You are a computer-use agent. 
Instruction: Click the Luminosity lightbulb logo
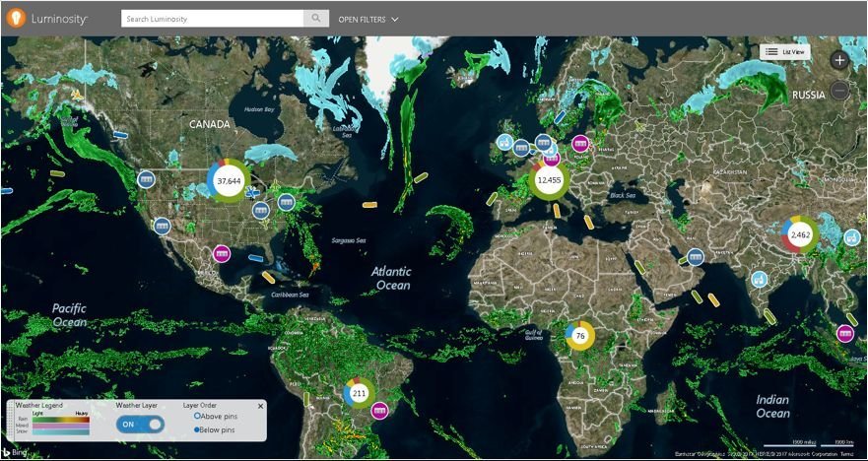16,19
